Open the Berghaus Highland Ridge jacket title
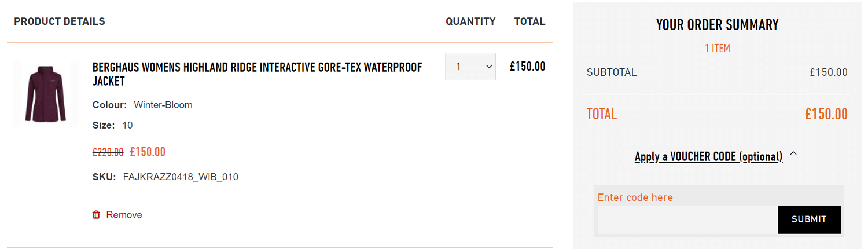The height and width of the screenshot is (249, 868). (x=257, y=74)
